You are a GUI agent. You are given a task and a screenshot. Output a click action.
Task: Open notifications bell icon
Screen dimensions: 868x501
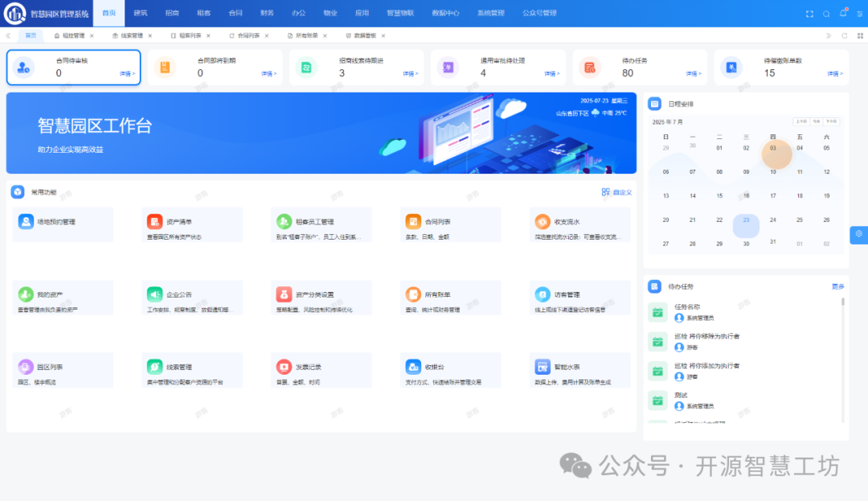pos(843,13)
